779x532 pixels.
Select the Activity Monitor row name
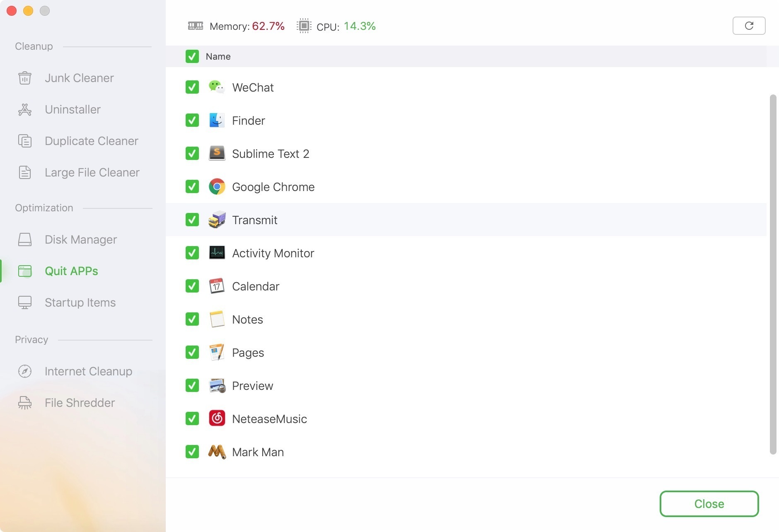click(273, 253)
